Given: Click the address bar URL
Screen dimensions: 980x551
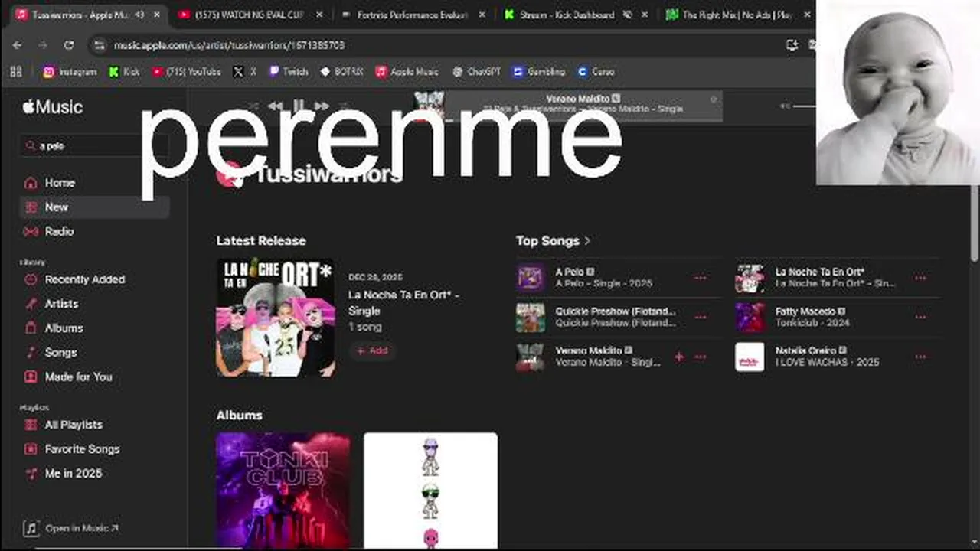Looking at the screenshot, I should 229,46.
